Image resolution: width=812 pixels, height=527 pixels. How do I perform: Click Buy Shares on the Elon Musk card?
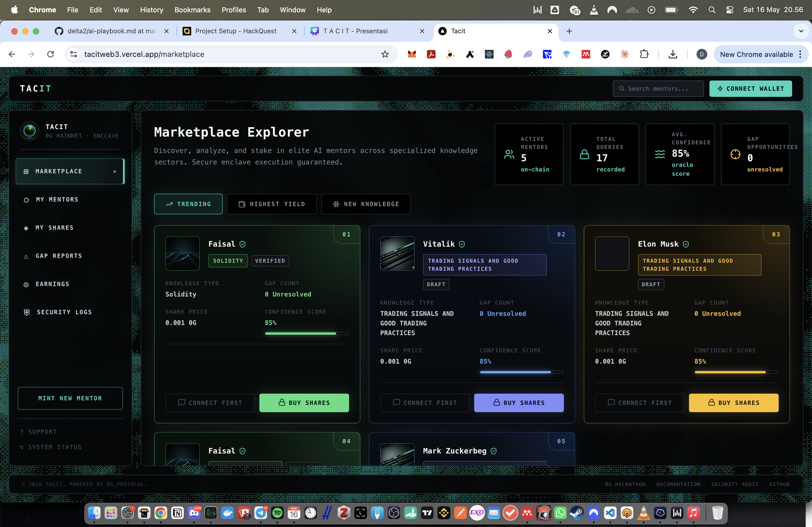(734, 402)
